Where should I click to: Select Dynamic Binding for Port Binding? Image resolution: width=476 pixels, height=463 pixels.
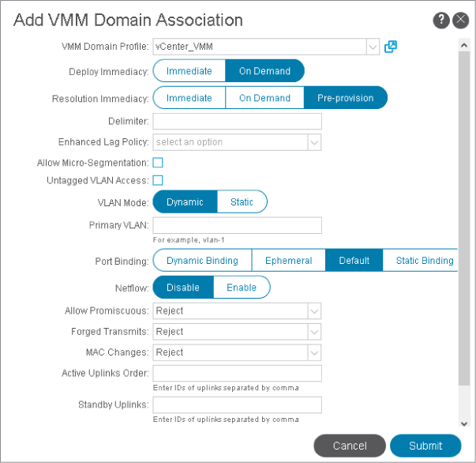tap(202, 261)
